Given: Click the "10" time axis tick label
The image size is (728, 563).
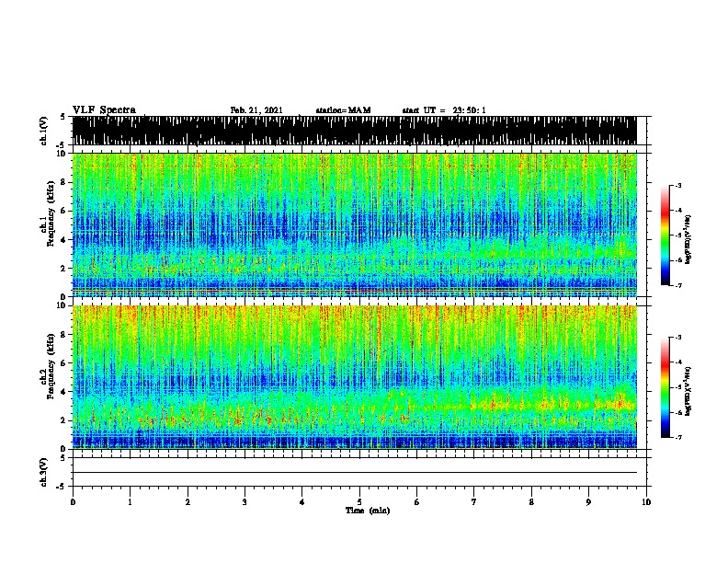Looking at the screenshot, I should [x=646, y=502].
